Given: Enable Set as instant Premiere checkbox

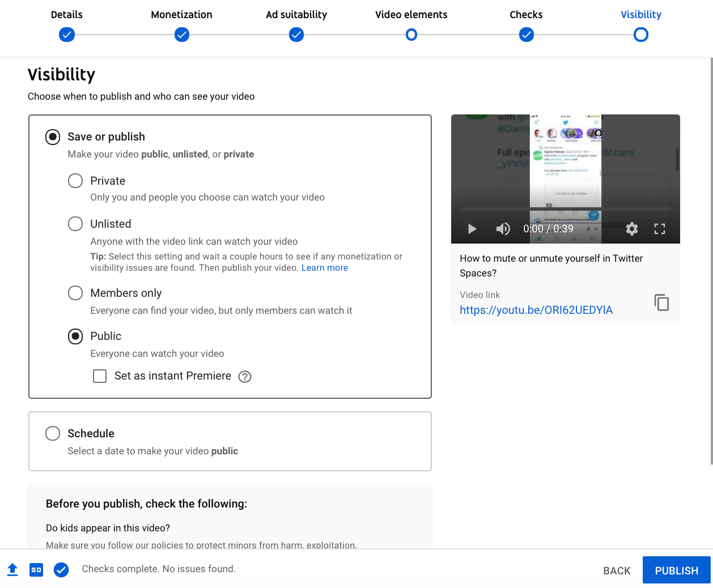Looking at the screenshot, I should tap(100, 376).
